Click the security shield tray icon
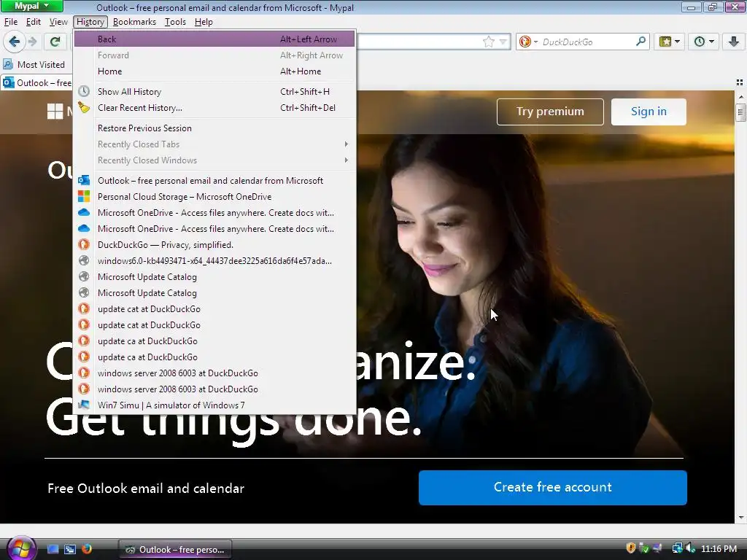This screenshot has height=560, width=747. [630, 548]
